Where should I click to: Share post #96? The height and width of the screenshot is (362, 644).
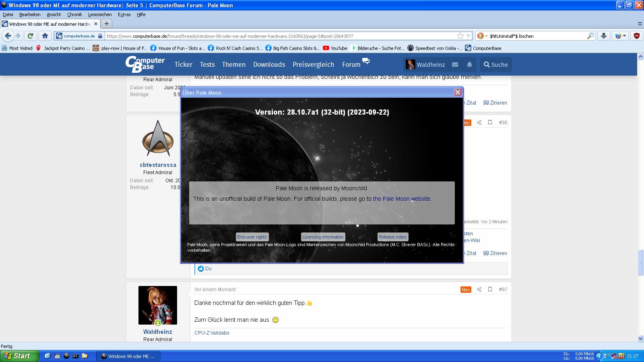(479, 122)
